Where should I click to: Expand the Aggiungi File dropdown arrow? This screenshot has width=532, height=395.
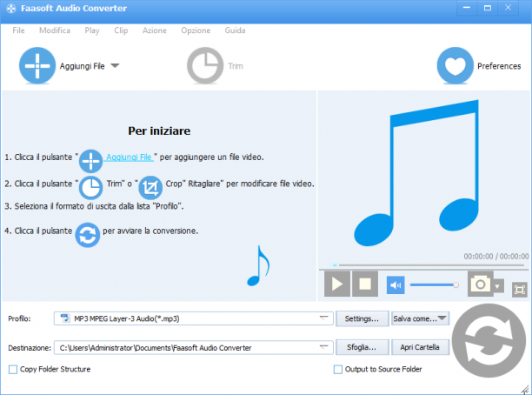point(115,65)
